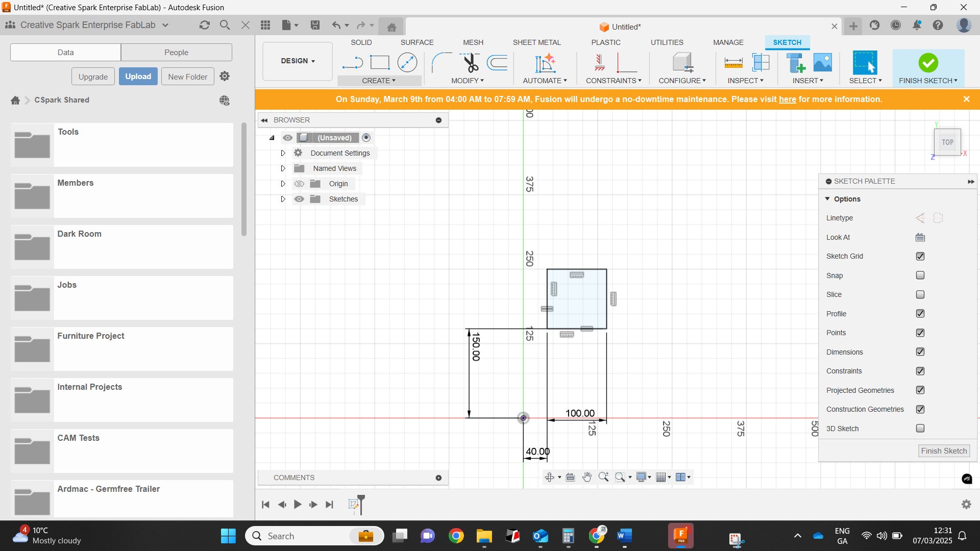Open the MODIFY dropdown menu

click(468, 81)
